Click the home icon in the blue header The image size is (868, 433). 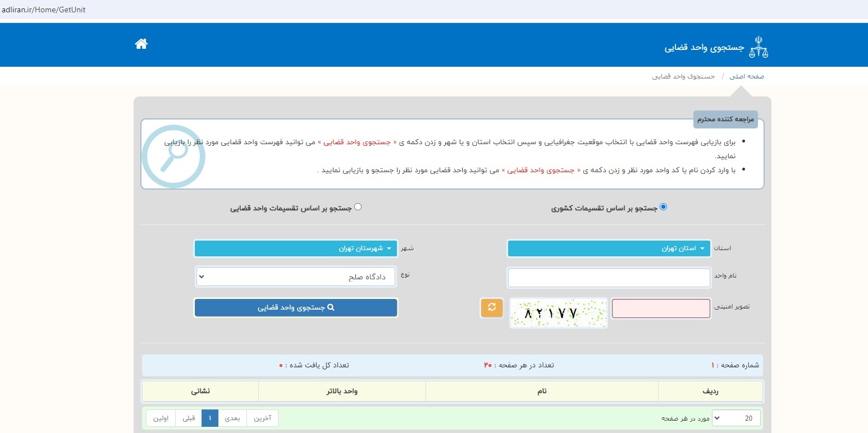141,44
